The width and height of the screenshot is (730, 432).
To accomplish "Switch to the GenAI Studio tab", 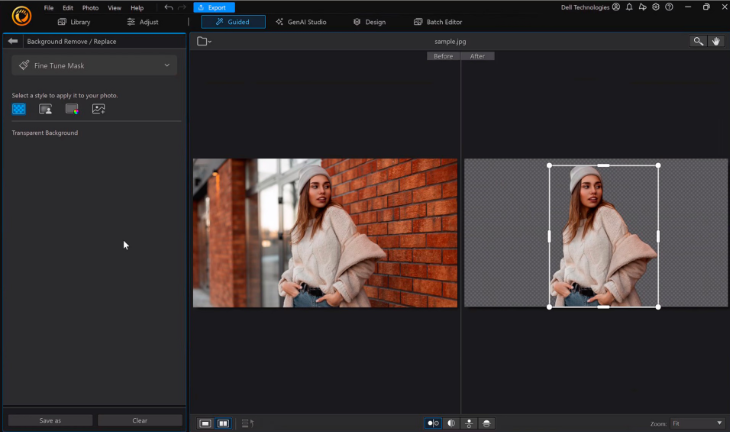I will pos(303,21).
